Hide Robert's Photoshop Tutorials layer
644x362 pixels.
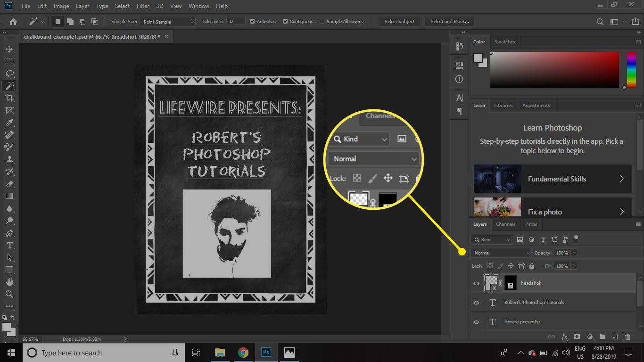tap(476, 303)
